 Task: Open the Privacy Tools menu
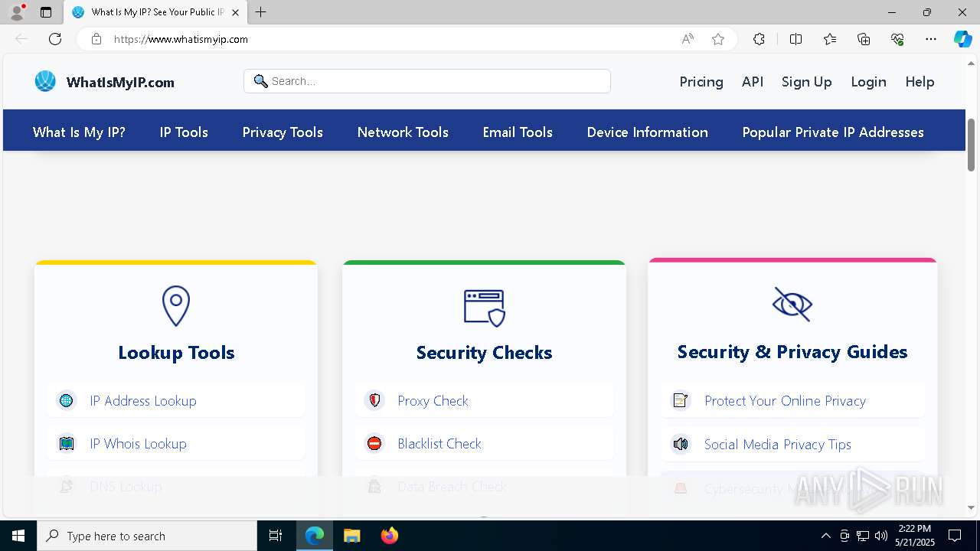[x=283, y=132]
